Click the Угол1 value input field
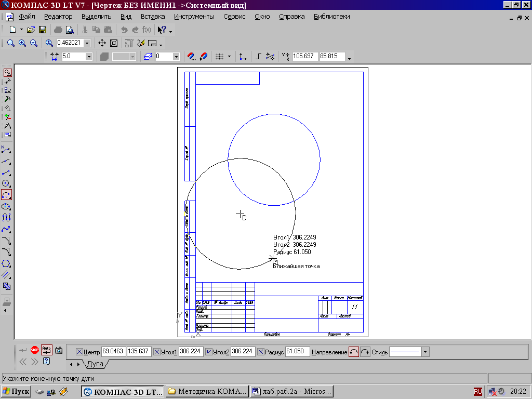This screenshot has width=532, height=399. [x=191, y=352]
